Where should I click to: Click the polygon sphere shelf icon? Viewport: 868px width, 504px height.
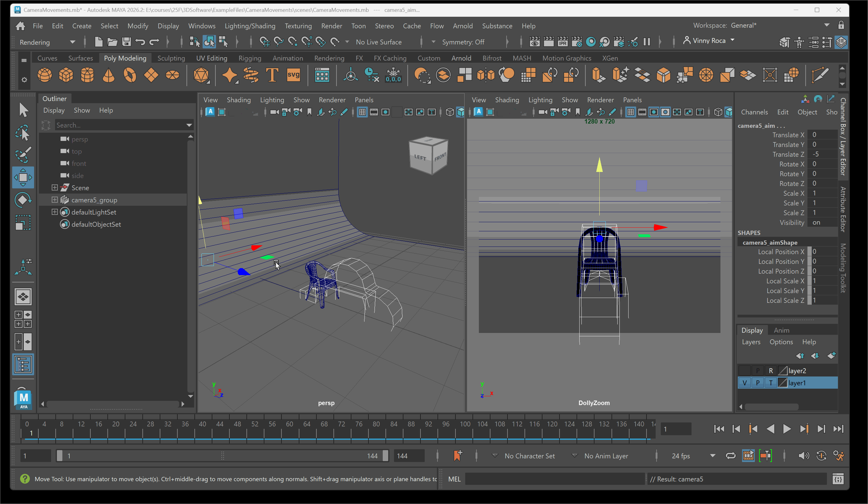coord(44,75)
